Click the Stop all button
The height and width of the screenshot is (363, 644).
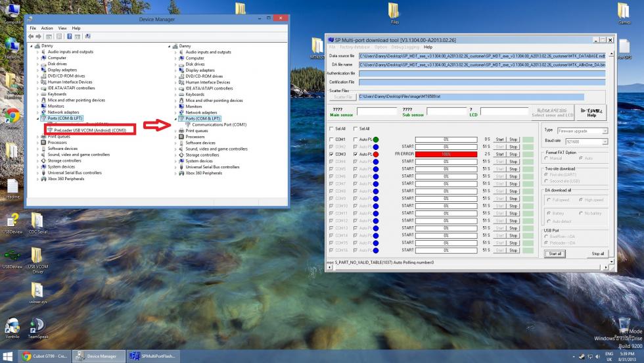click(597, 254)
